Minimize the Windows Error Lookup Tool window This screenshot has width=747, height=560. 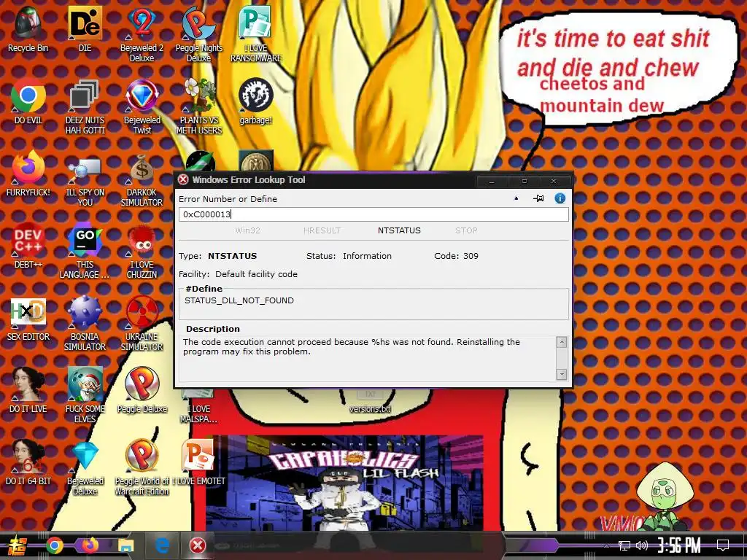492,181
